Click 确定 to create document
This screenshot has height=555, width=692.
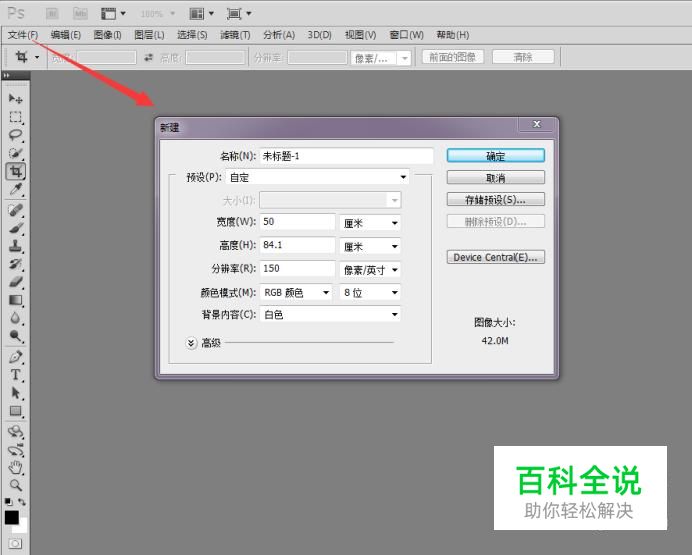tap(496, 156)
